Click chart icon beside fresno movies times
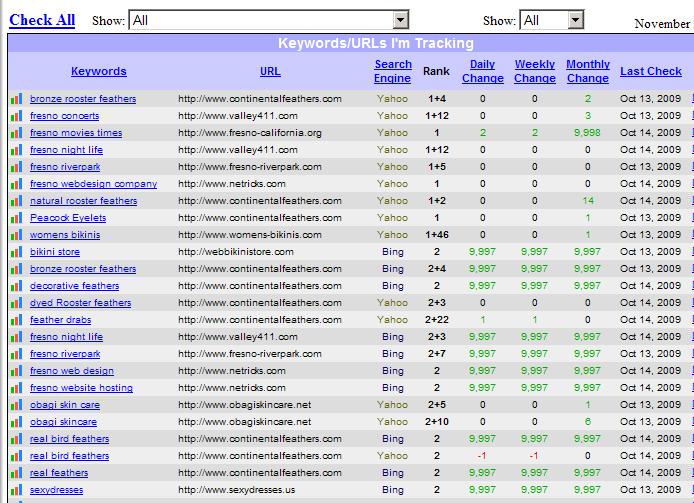 [16, 133]
